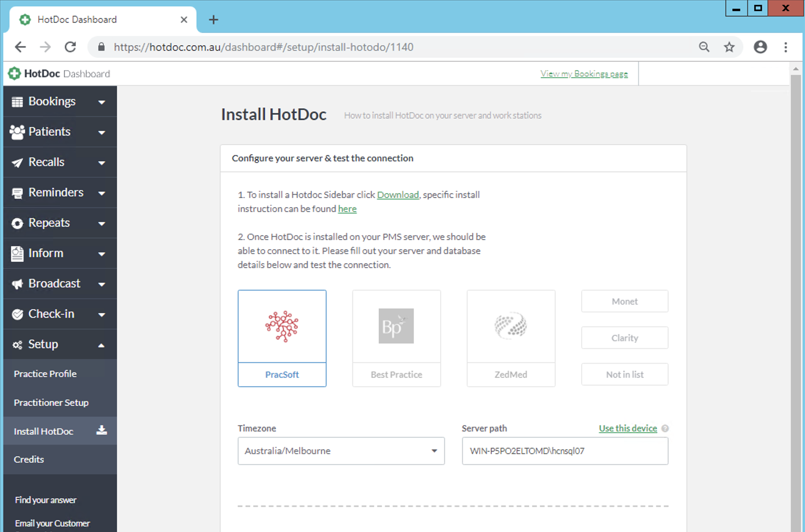805x532 pixels.
Task: Open Patients via its sidebar icon
Action: [x=16, y=132]
